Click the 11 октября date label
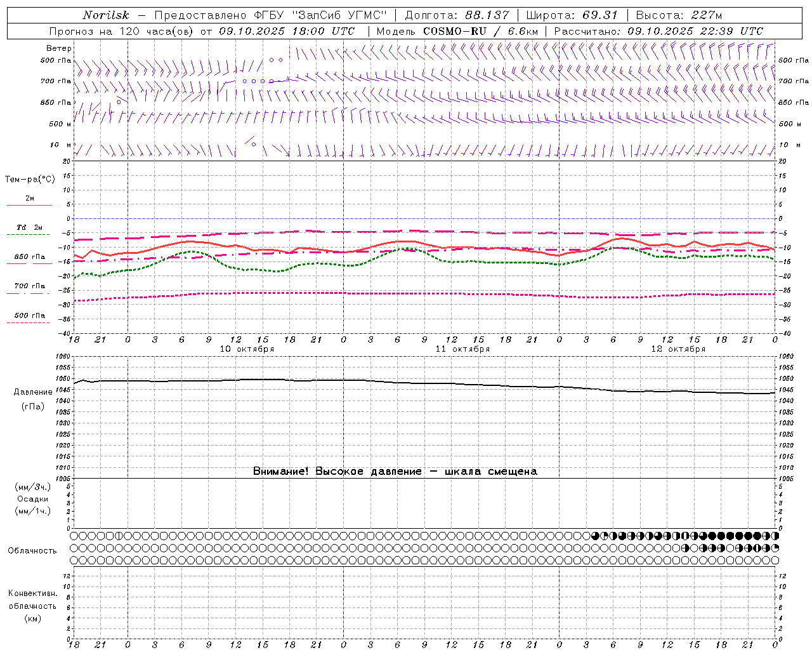Screen dimensions: 812x650 pyautogui.click(x=462, y=349)
